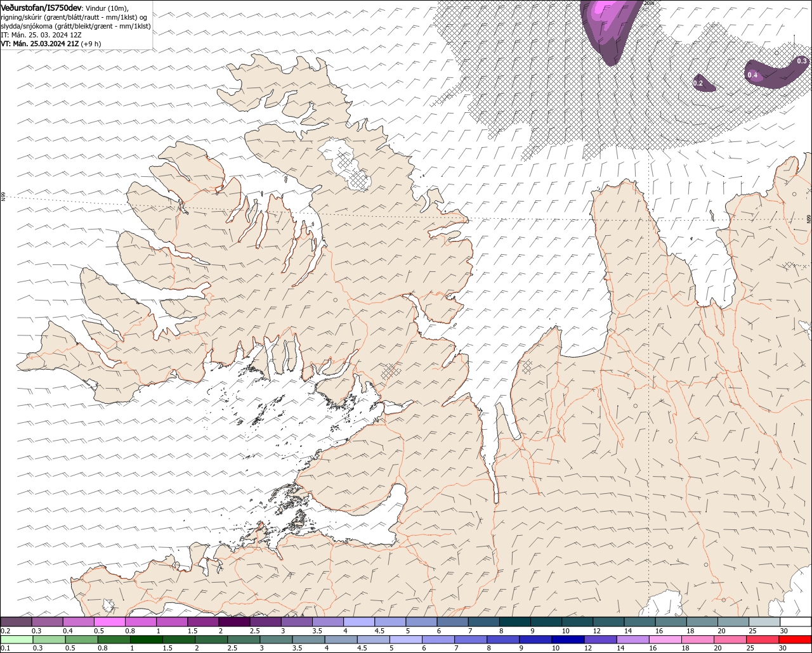Select the darkest green 1 swatch, lower legend row
This screenshot has height=653, width=812.
tap(146, 640)
